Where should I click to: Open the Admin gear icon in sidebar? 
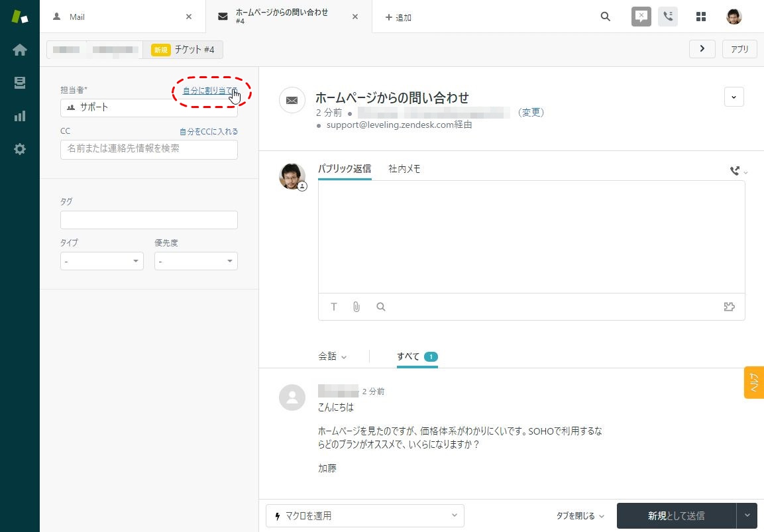click(x=20, y=149)
